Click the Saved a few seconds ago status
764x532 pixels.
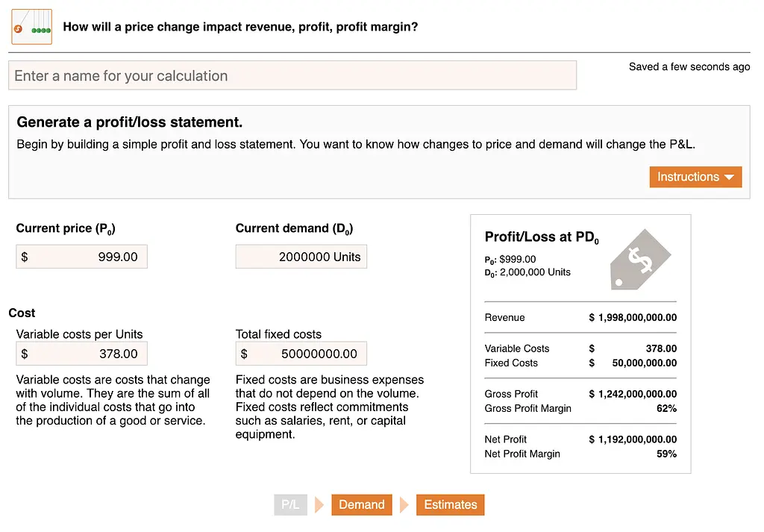(x=689, y=66)
